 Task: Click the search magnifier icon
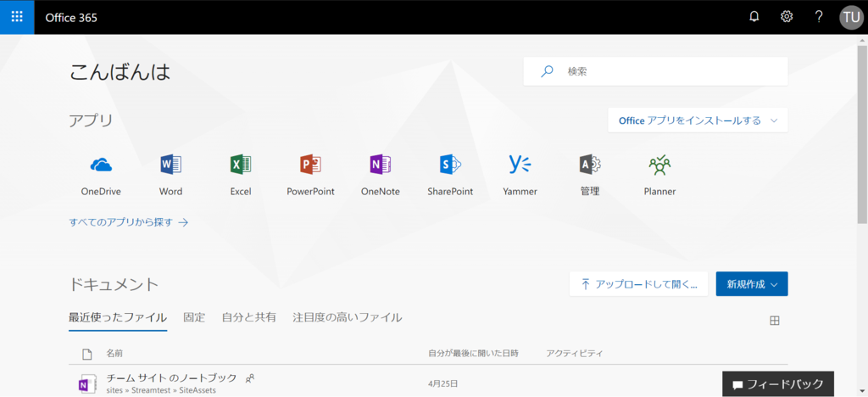(x=547, y=71)
